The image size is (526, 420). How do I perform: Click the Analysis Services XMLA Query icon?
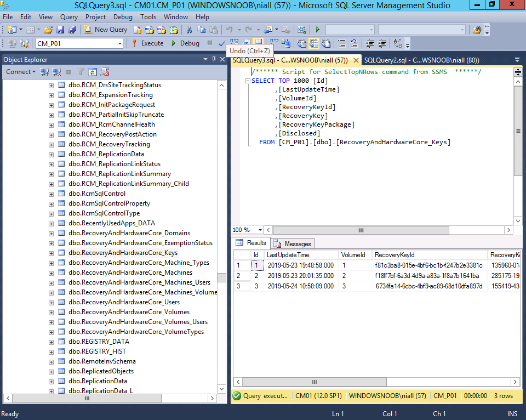pyautogui.click(x=174, y=30)
